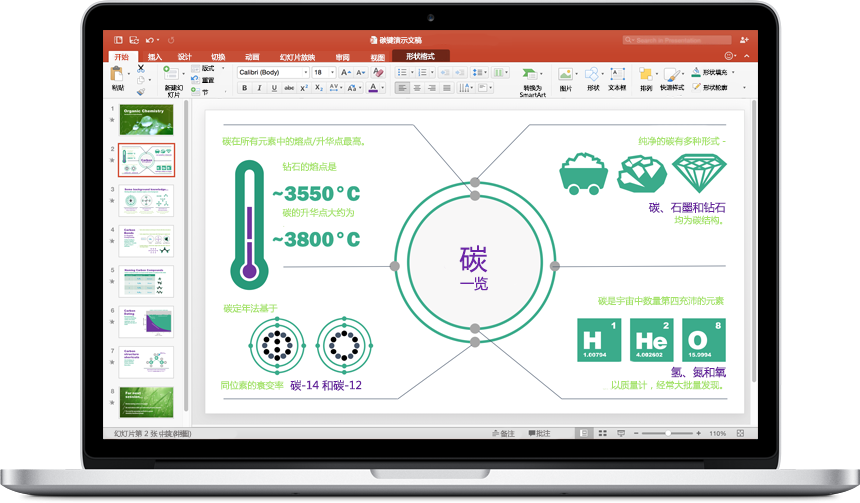Toggle normal view in the status bar
The width and height of the screenshot is (860, 503).
click(x=584, y=433)
